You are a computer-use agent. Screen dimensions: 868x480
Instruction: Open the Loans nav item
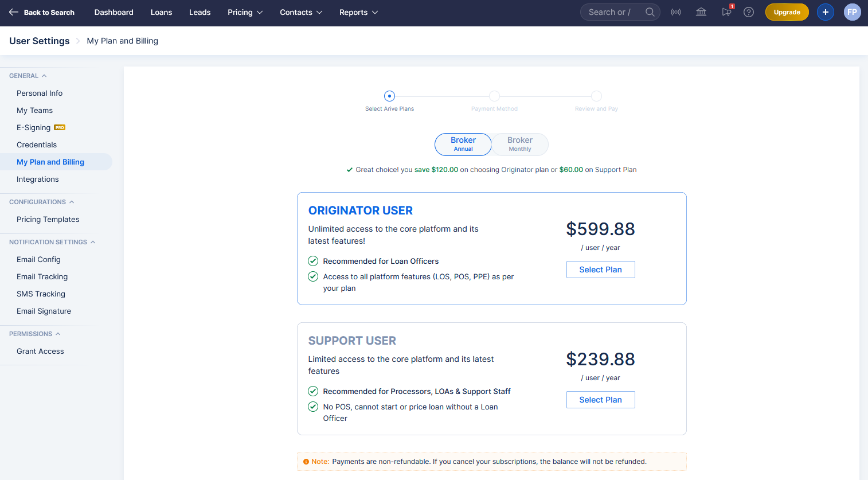click(161, 12)
